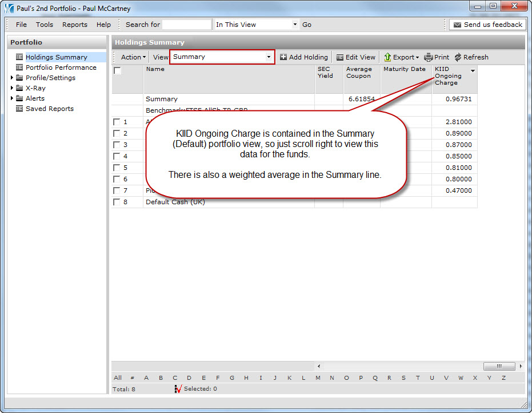Open Saved Reports in the Portfolio sidebar
532x413 pixels.
tap(49, 109)
